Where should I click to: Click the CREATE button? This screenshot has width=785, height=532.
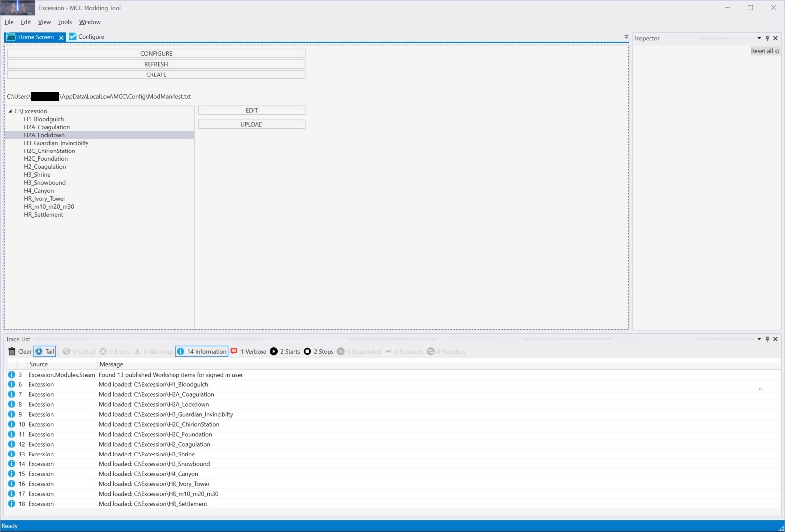coord(156,75)
